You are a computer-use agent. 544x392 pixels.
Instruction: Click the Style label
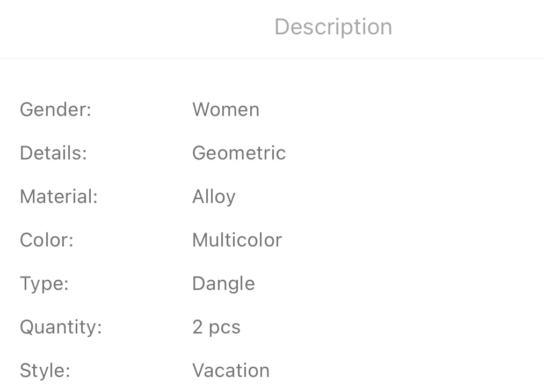pos(45,371)
